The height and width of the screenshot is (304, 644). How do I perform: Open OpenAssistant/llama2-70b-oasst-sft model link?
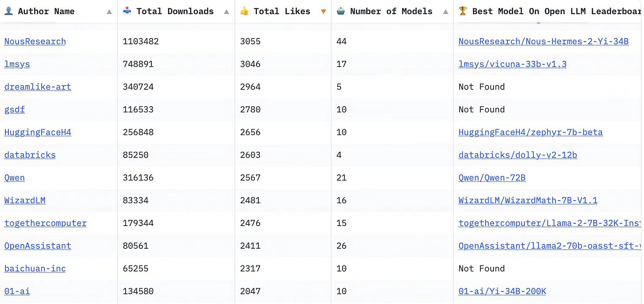550,246
